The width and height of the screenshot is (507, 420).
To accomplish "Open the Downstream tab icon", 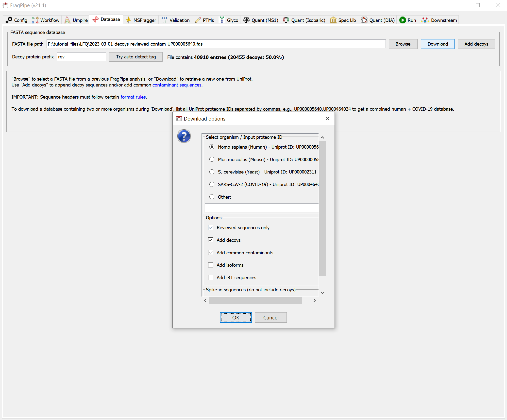I will tap(425, 20).
